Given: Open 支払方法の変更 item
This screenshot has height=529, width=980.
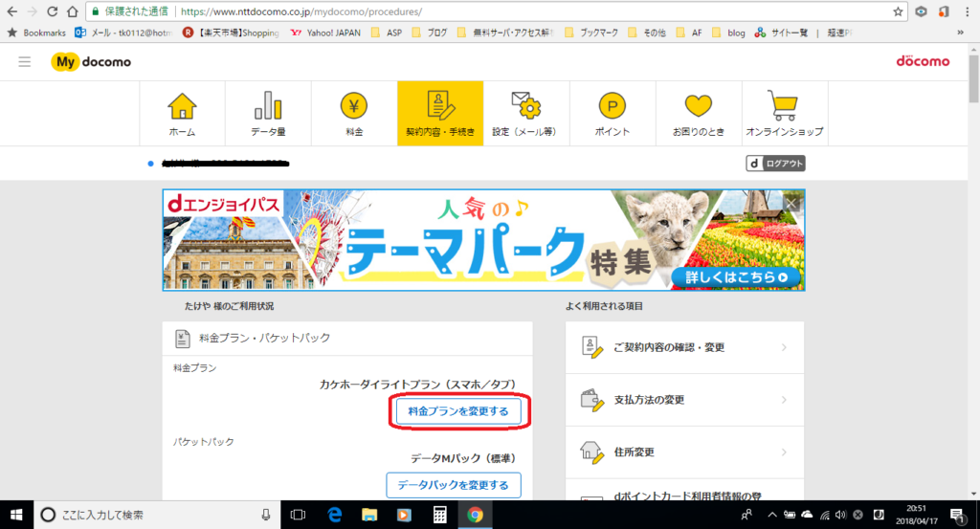Looking at the screenshot, I should [684, 400].
